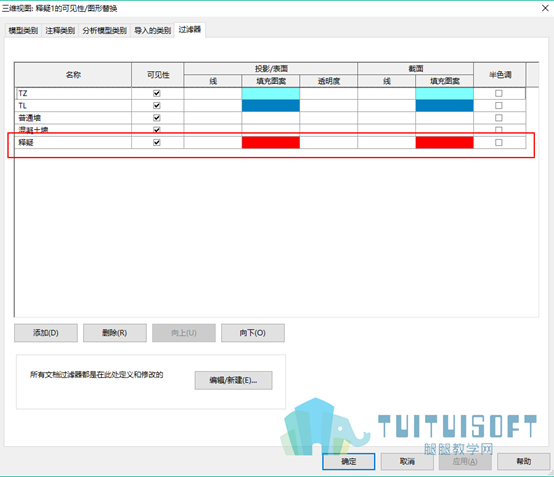The height and width of the screenshot is (477, 554).
Task: Click the 添加(D) button
Action: [x=46, y=333]
